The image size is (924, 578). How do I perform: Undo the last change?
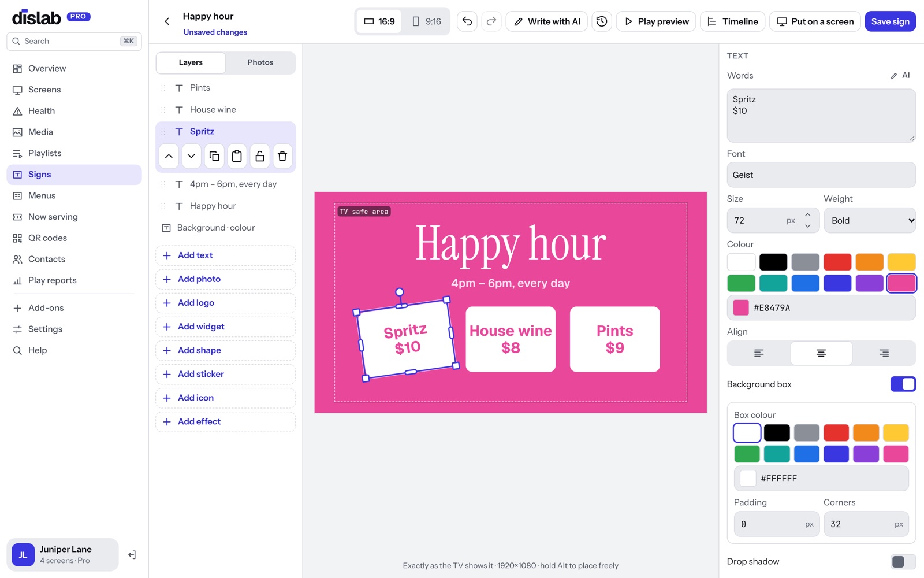(467, 21)
